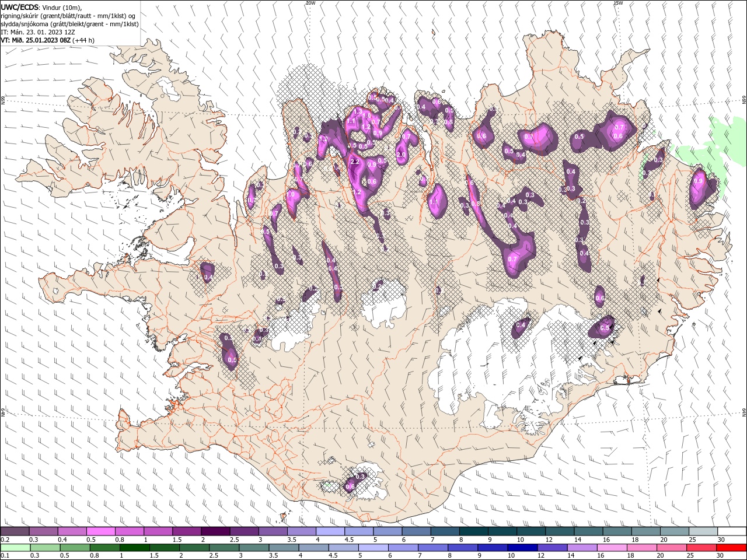Click the '0.1' label in bottom legend
Image resolution: width=747 pixels, height=560 pixels.
tap(5, 556)
